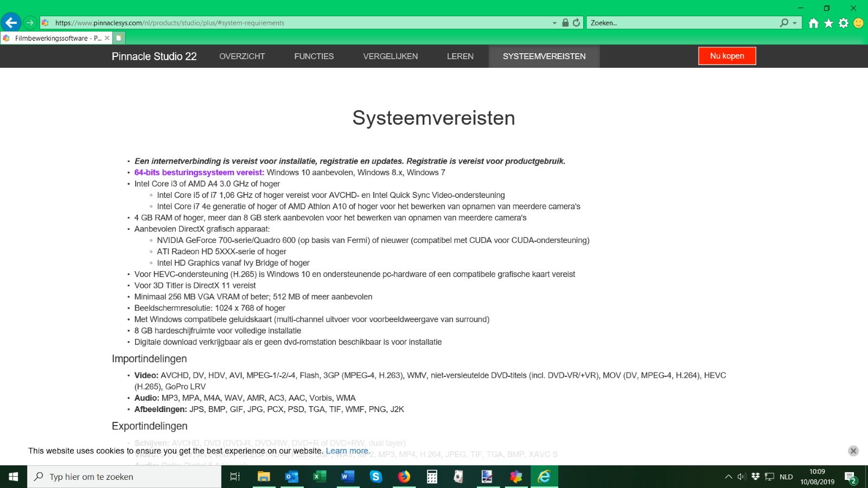Click the NLD language indicator

[786, 477]
